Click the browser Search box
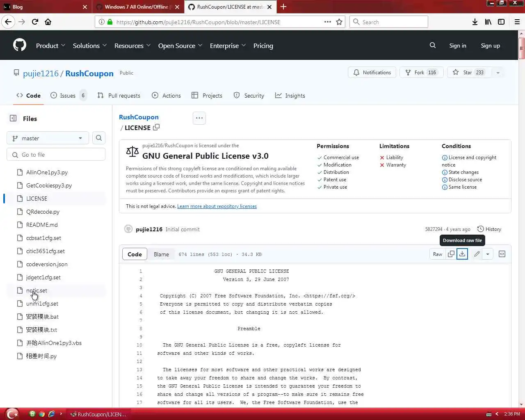This screenshot has height=420, width=525. pos(389,22)
